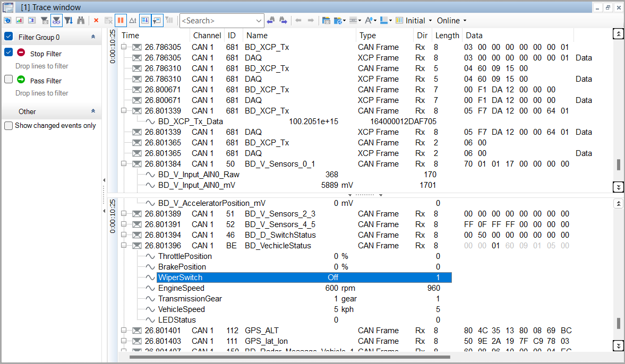
Task: Click the double-down arrow in lower pane
Action: [618, 344]
